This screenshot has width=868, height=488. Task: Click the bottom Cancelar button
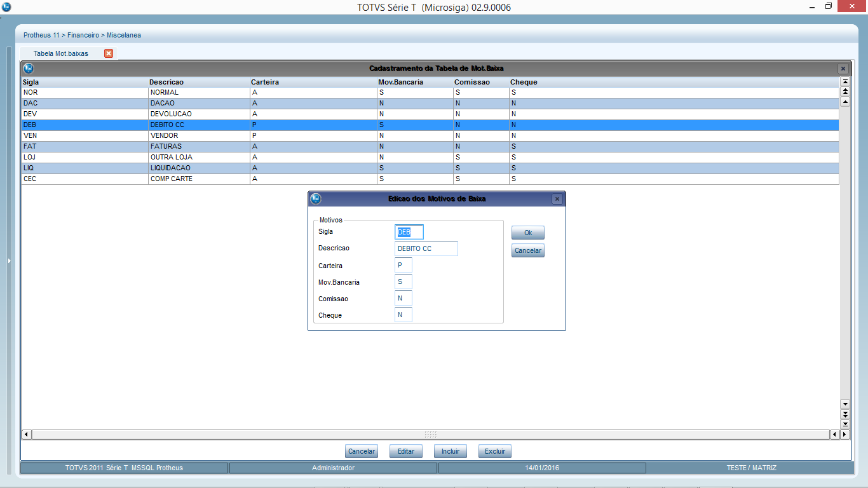(x=362, y=451)
